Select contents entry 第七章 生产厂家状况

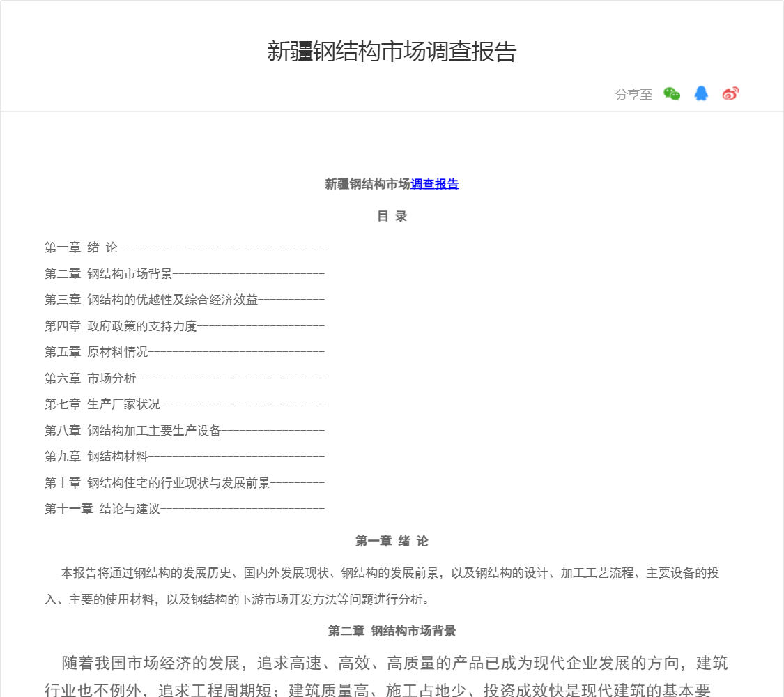(185, 404)
